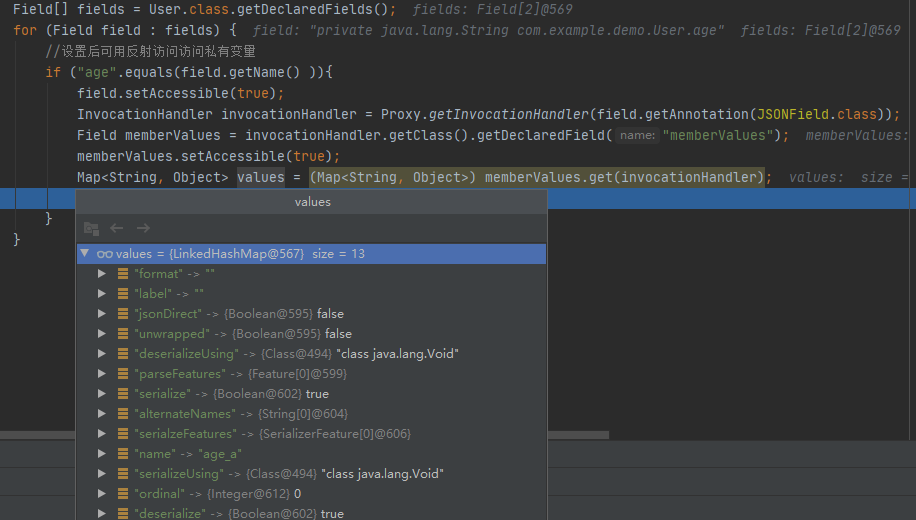Select the "jsonDirect" Boolean false row text
Image resolution: width=916 pixels, height=520 pixels.
point(239,314)
